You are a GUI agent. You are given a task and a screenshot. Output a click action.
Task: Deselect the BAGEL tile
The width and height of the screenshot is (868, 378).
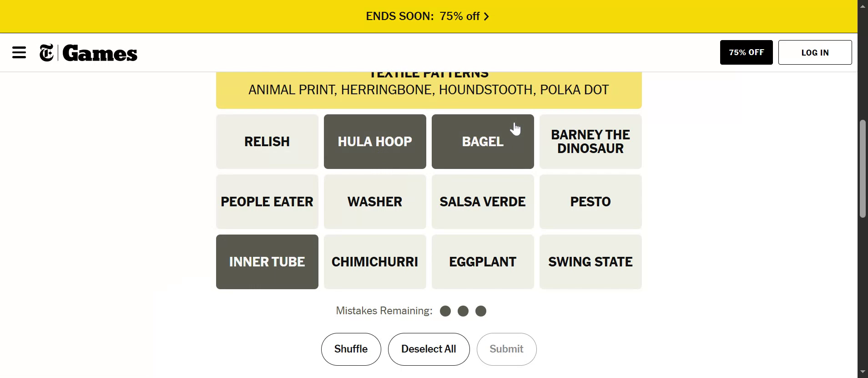pos(483,142)
